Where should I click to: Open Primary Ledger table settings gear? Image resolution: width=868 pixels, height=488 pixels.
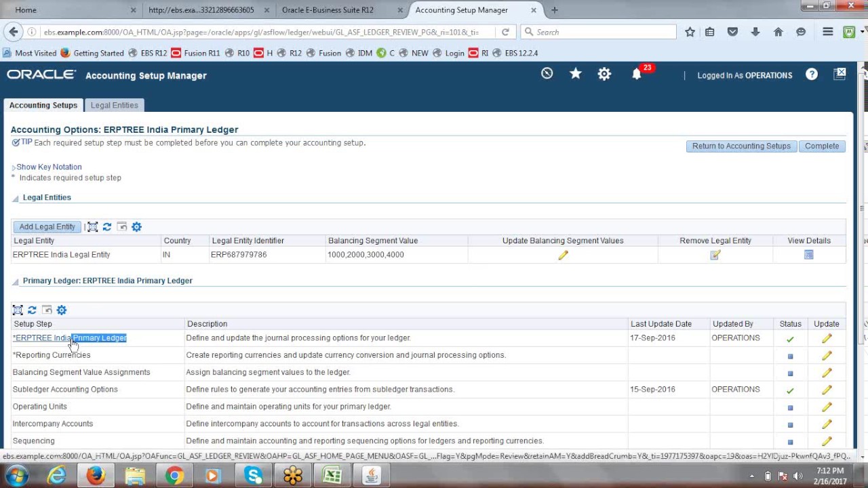[62, 310]
